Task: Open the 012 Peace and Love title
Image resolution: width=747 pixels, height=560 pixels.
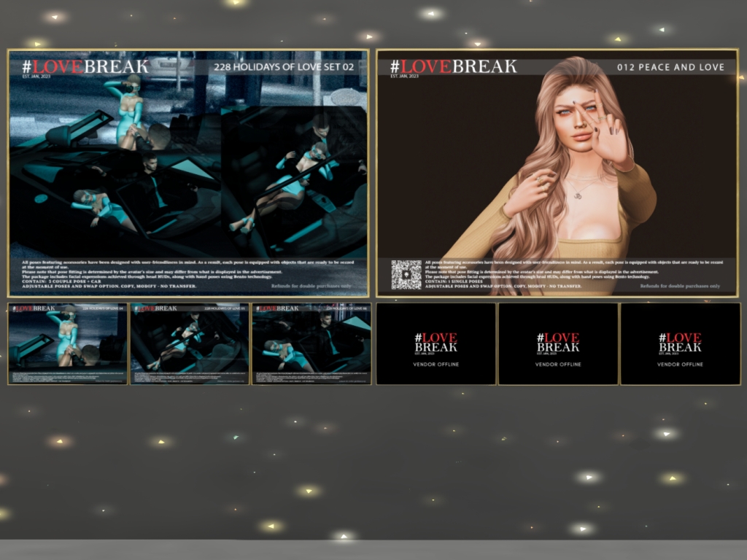Action: click(x=670, y=67)
